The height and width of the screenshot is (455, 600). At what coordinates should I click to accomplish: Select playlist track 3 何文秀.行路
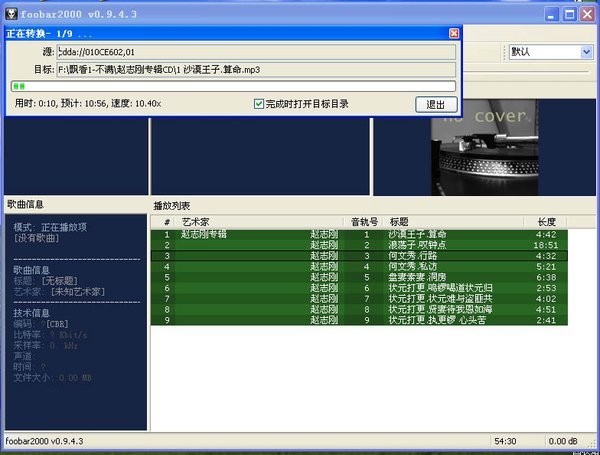click(x=359, y=256)
